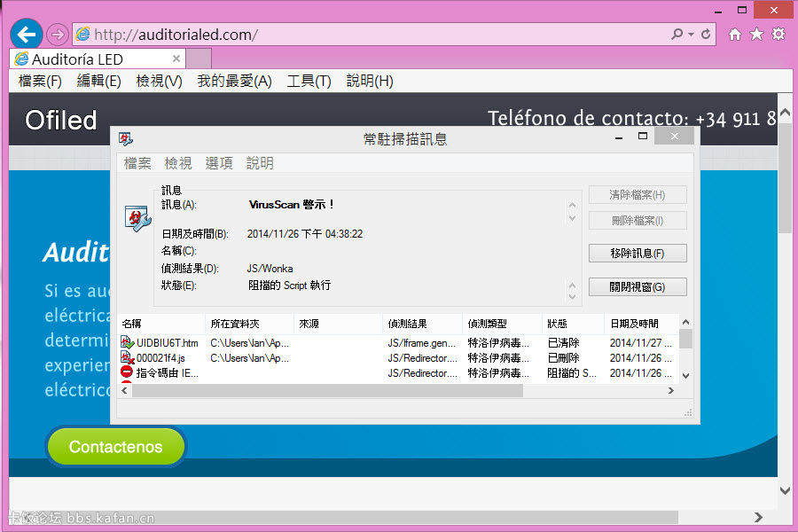
Task: Click the VirusScan dialog title bar icon
Action: tap(125, 138)
